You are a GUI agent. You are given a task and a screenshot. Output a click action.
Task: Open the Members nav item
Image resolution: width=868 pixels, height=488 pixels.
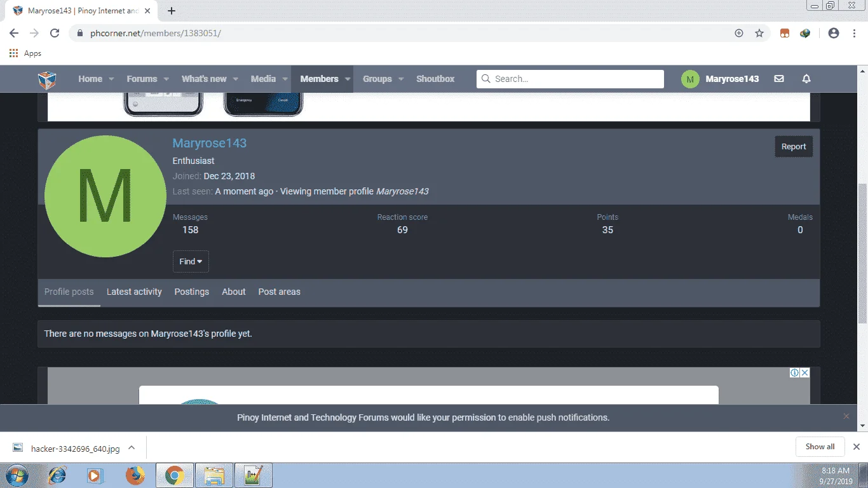(319, 79)
